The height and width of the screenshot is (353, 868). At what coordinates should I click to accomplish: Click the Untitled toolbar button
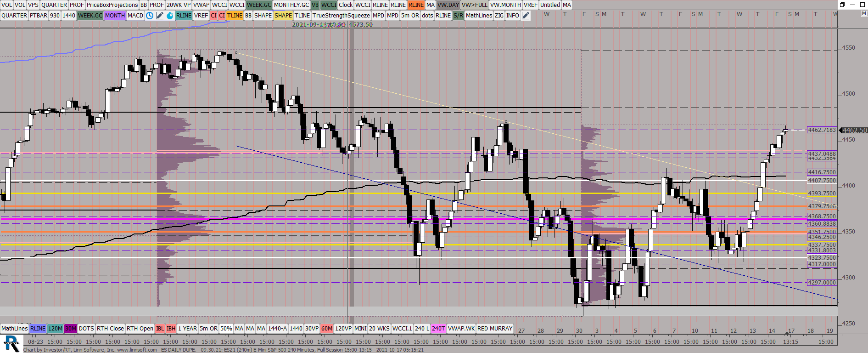pos(550,5)
